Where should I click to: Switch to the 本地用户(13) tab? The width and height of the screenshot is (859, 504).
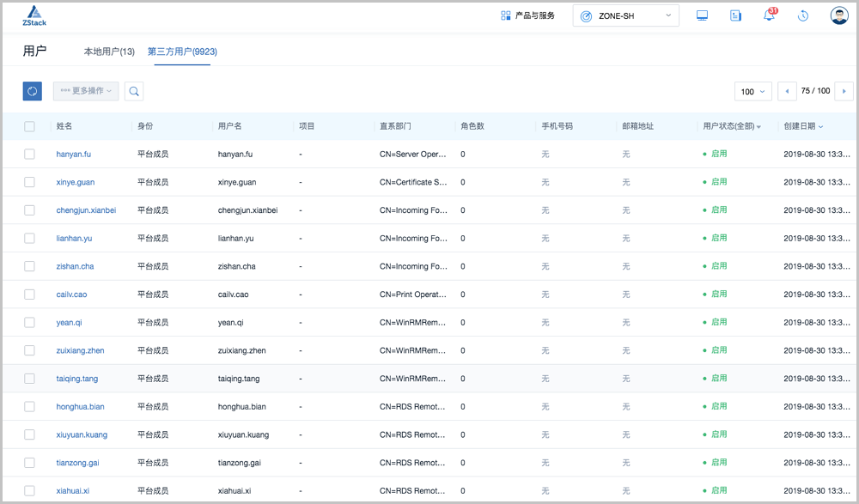(109, 52)
